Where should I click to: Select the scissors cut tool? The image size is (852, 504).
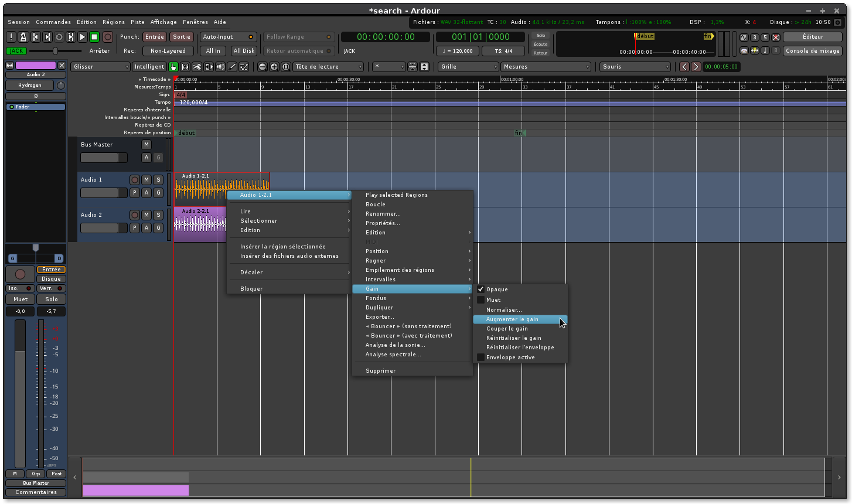(x=197, y=67)
